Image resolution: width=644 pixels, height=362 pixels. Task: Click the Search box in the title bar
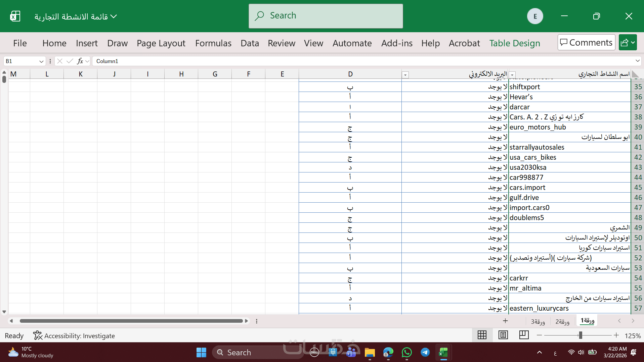(326, 16)
